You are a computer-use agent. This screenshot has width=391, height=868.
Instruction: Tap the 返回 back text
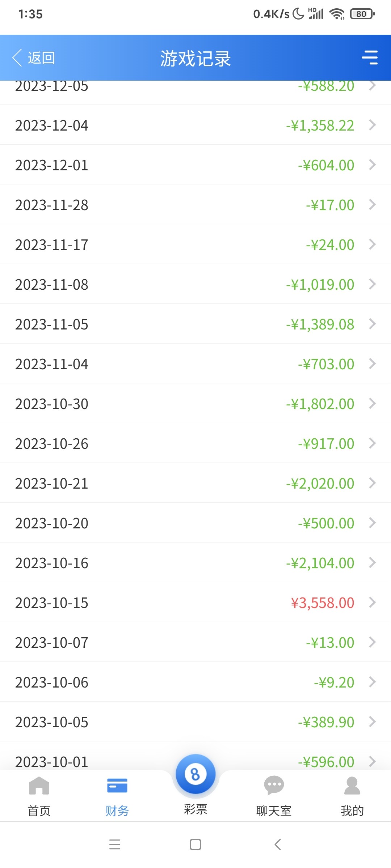pos(41,58)
